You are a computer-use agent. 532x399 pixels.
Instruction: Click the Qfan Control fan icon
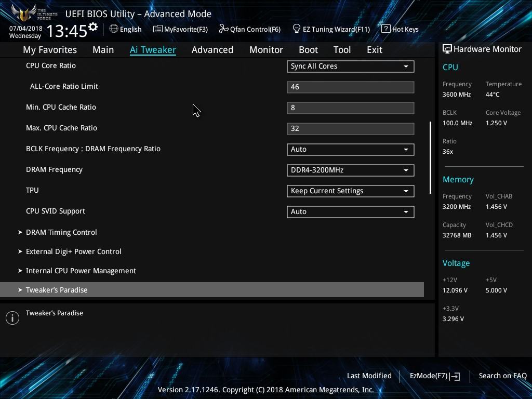point(223,29)
